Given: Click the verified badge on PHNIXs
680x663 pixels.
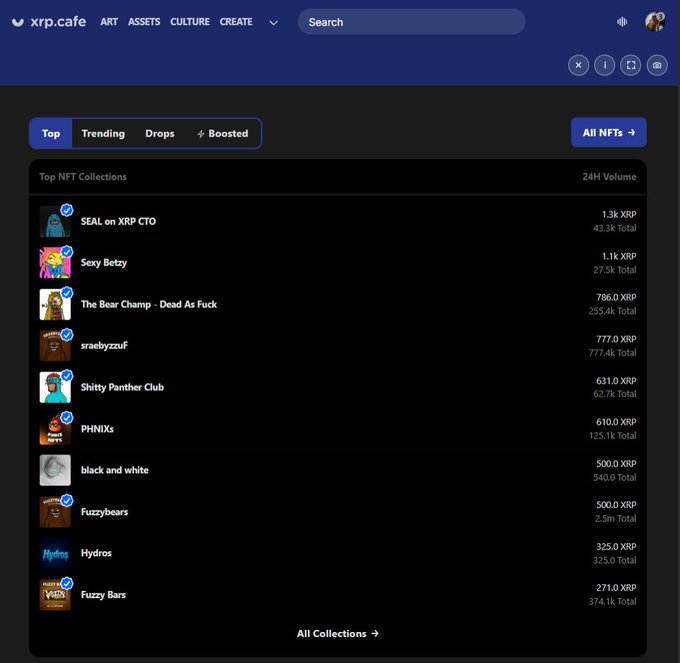Looking at the screenshot, I should pos(67,418).
